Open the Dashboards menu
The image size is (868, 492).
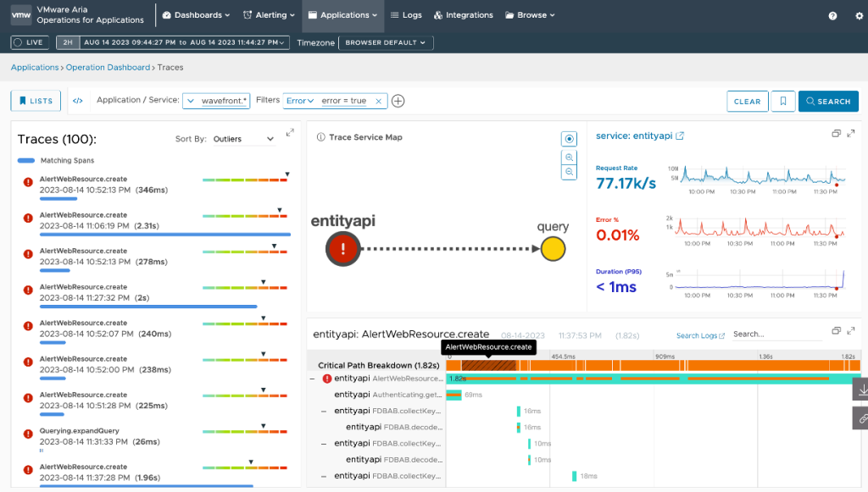[x=196, y=15]
